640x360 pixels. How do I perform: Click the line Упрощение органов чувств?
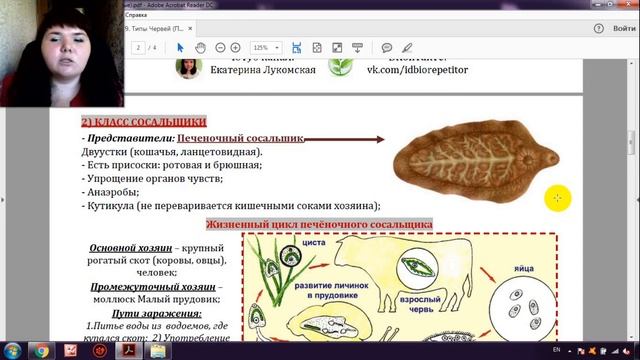click(x=152, y=178)
